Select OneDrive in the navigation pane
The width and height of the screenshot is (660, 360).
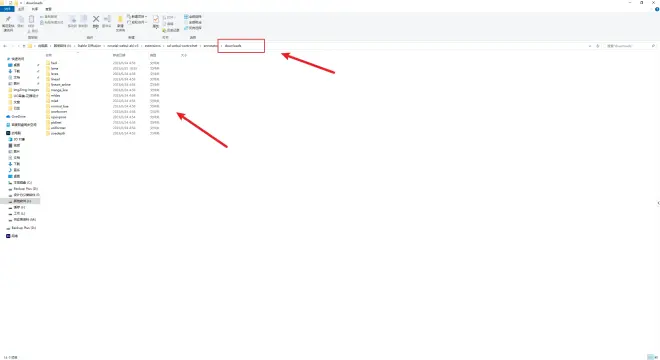click(16, 117)
